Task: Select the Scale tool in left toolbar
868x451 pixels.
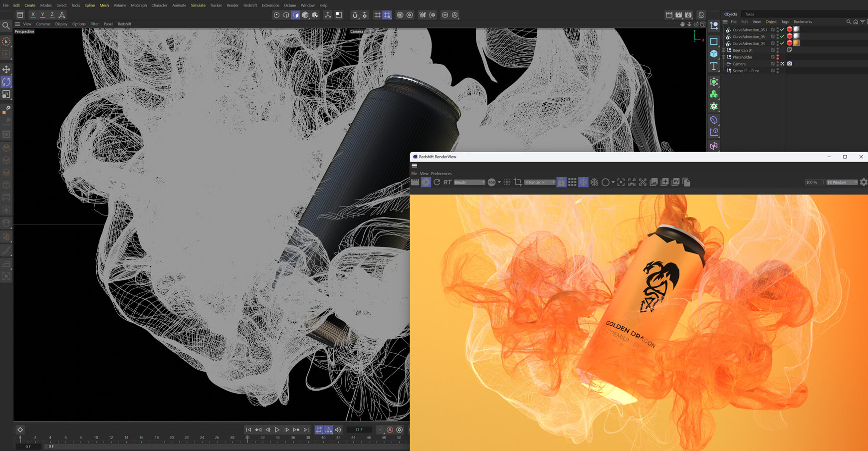Action: click(6, 94)
